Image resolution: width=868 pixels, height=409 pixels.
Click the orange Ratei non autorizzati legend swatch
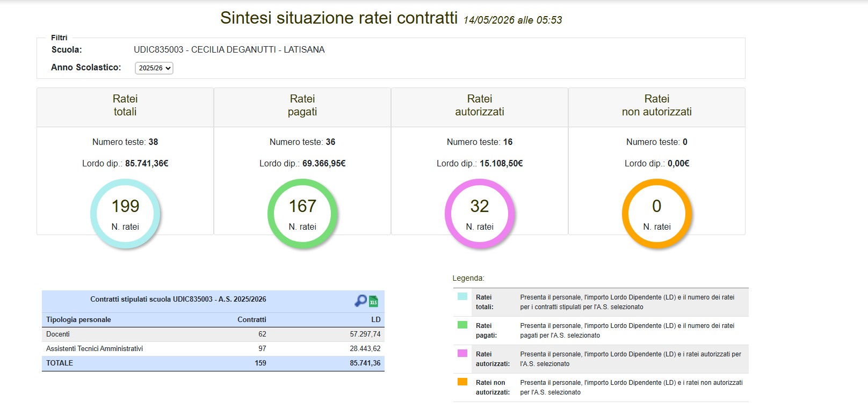pyautogui.click(x=462, y=382)
